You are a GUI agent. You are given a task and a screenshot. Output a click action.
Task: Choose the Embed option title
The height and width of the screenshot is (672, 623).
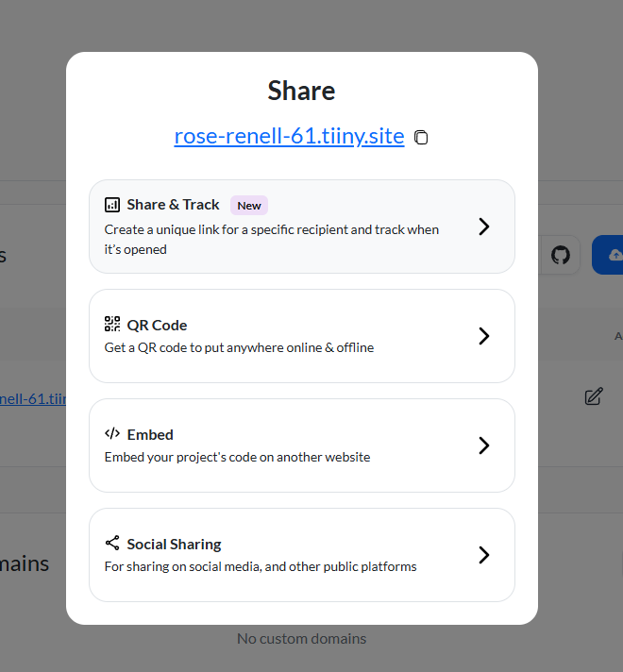pyautogui.click(x=150, y=434)
